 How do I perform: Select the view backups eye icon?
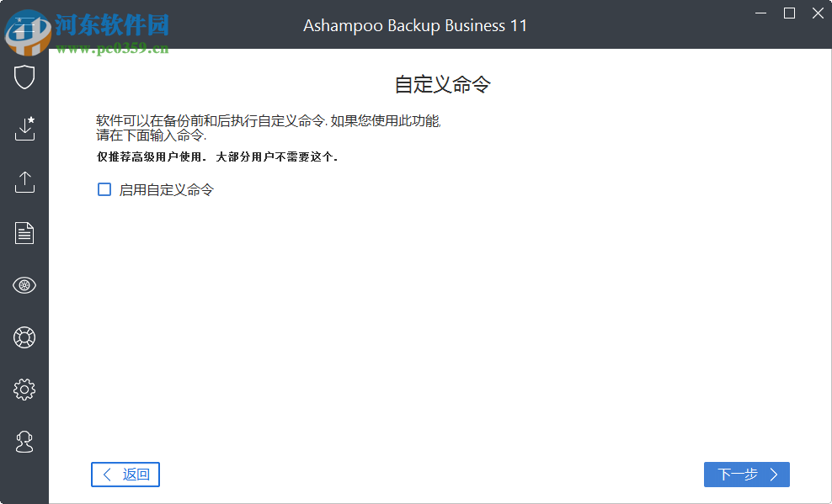tap(24, 285)
